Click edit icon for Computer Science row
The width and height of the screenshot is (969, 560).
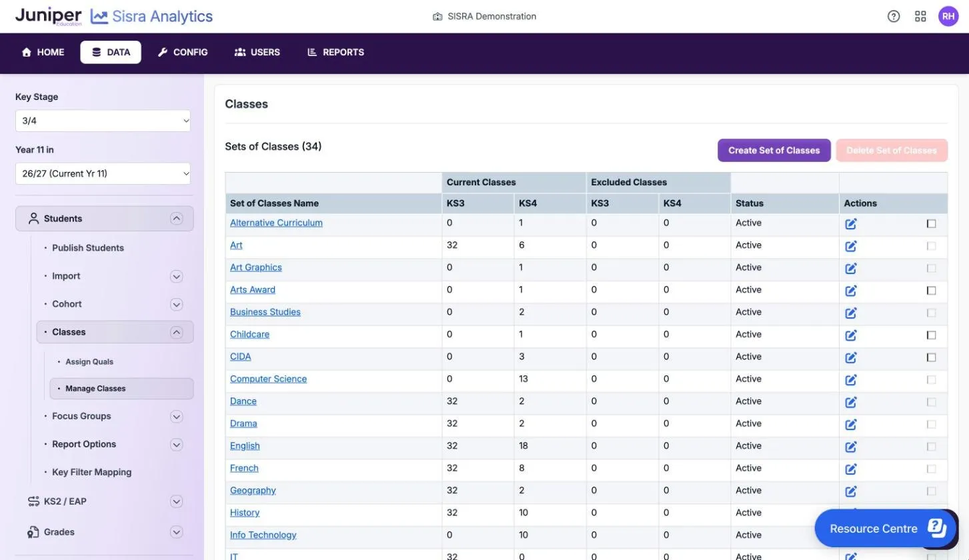point(851,380)
